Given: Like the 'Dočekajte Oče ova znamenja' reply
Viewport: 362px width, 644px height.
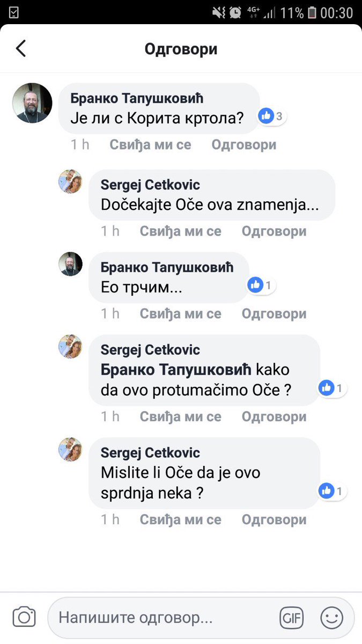Looking at the screenshot, I should [x=180, y=231].
